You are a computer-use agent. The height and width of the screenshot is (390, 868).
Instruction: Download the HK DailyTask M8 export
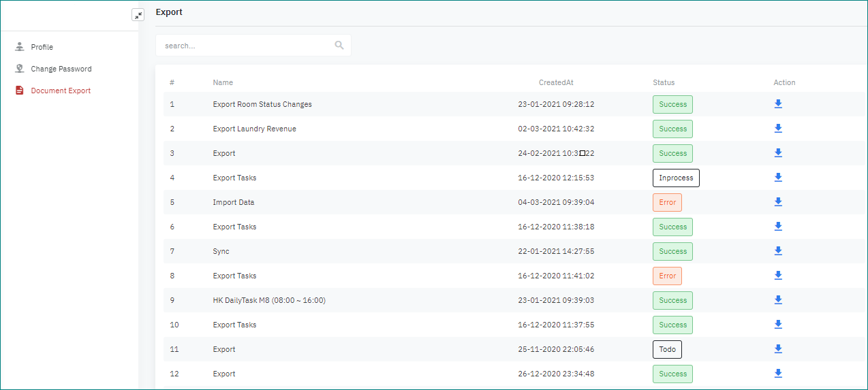[778, 300]
